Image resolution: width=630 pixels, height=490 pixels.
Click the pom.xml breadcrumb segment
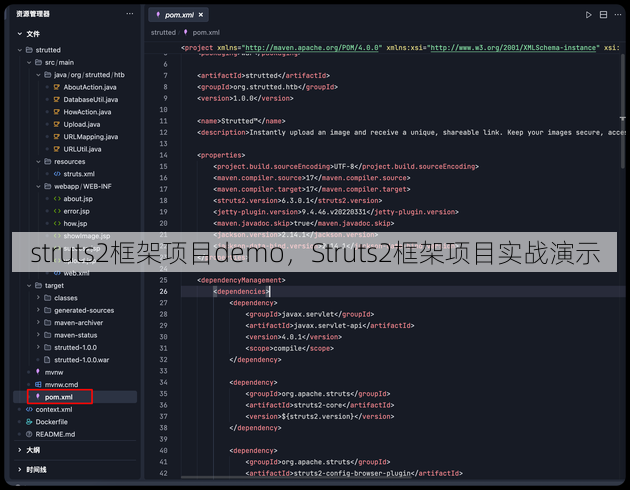coord(206,33)
